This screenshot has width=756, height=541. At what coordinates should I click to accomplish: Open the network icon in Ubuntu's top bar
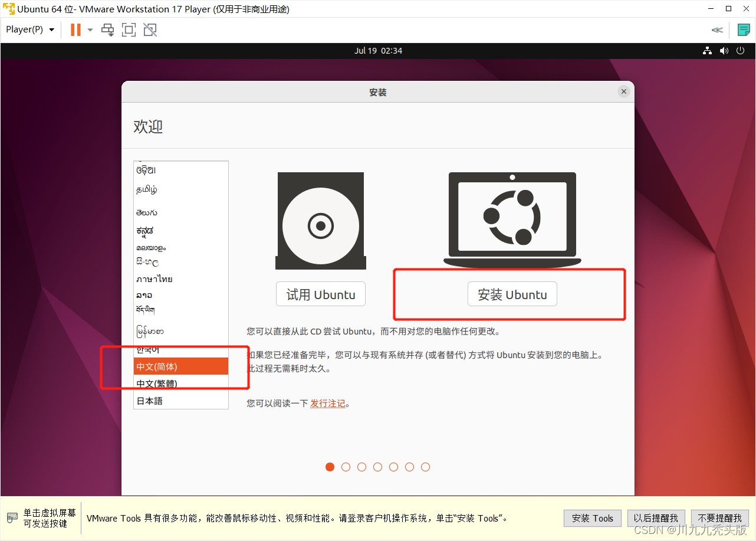(707, 51)
